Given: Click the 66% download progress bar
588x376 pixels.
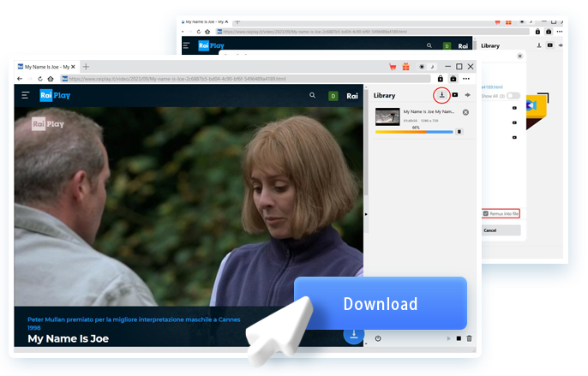Looking at the screenshot, I should 414,132.
